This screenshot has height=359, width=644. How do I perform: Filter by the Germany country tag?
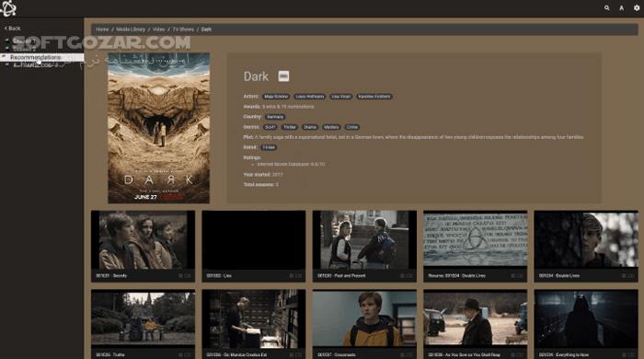275,117
